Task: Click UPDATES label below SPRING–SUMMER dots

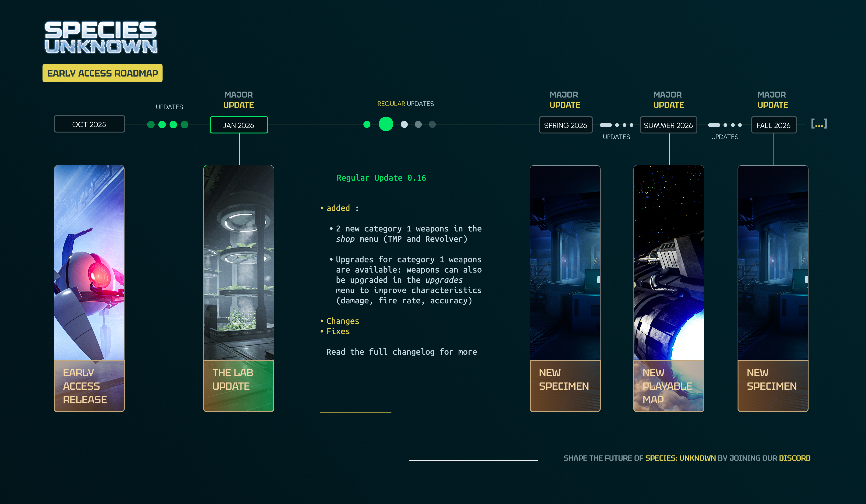Action: 616,137
